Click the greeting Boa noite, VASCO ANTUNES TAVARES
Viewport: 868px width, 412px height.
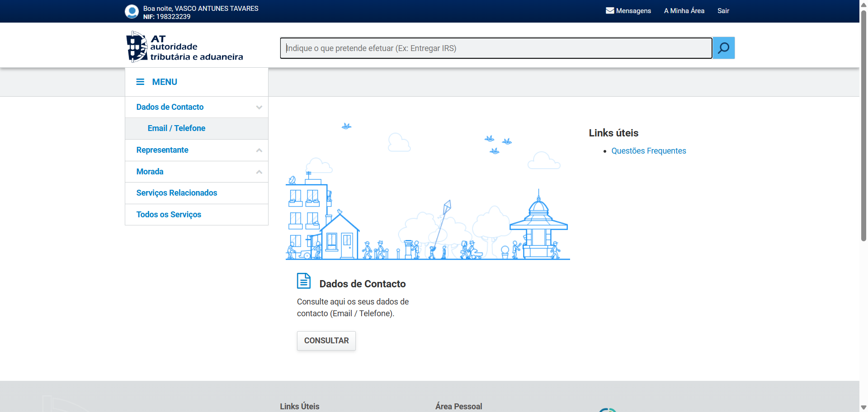tap(201, 9)
